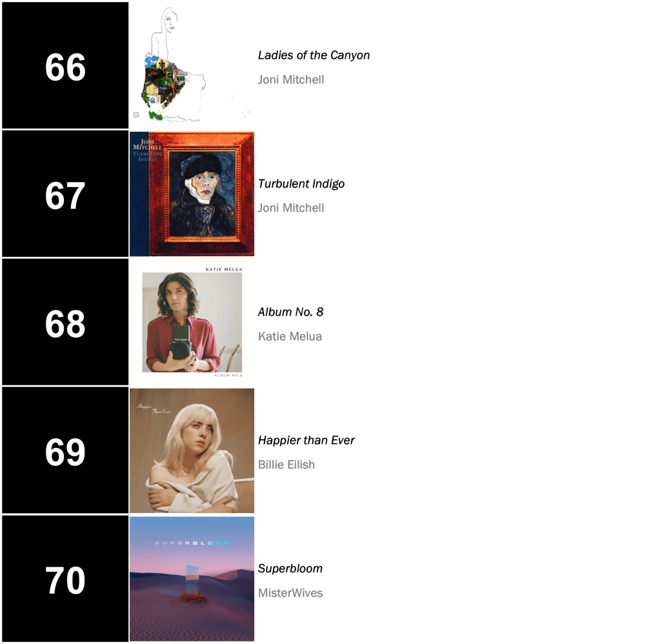Select the Superbloom album title
Viewport: 660px width, 644px height.
pos(290,569)
